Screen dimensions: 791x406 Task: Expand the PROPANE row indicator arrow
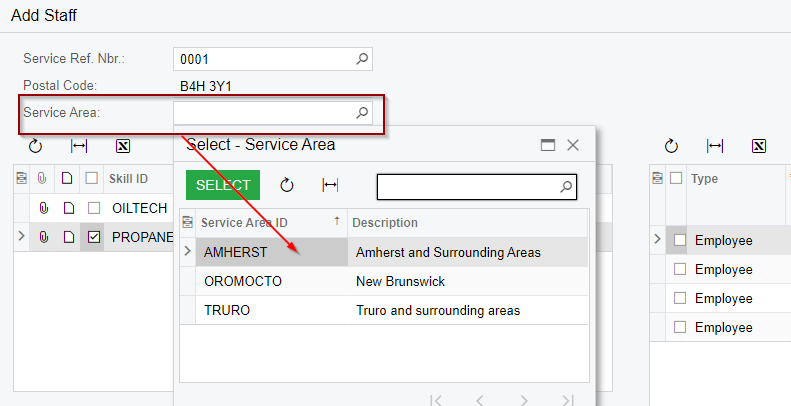click(21, 237)
